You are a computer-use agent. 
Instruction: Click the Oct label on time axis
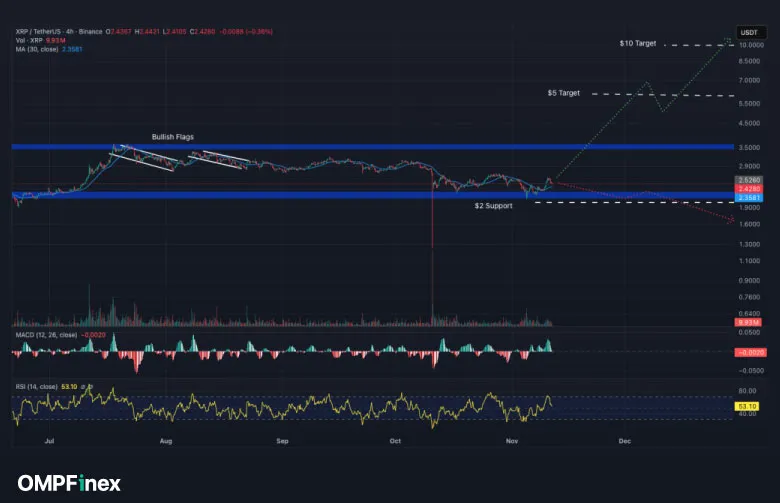pos(396,440)
